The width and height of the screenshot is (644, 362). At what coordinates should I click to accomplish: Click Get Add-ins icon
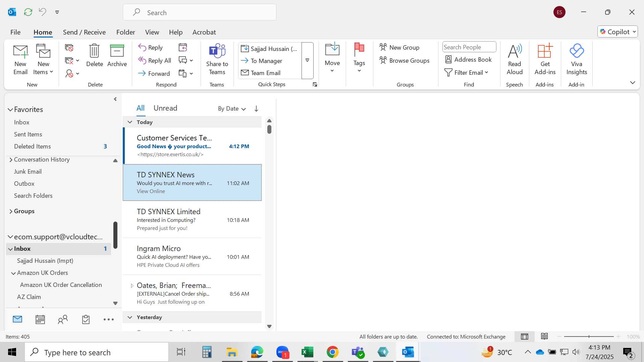click(x=545, y=60)
